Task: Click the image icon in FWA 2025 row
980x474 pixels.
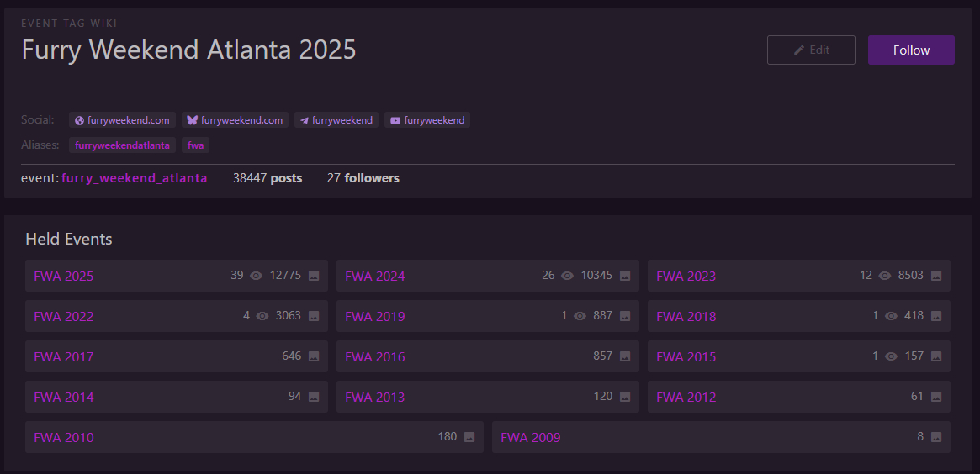Action: (314, 276)
